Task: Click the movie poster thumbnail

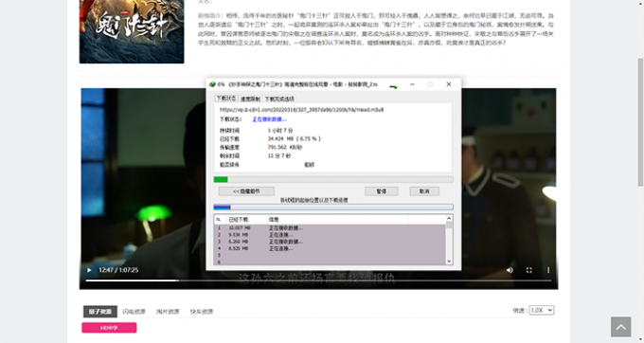Action: coord(132,31)
